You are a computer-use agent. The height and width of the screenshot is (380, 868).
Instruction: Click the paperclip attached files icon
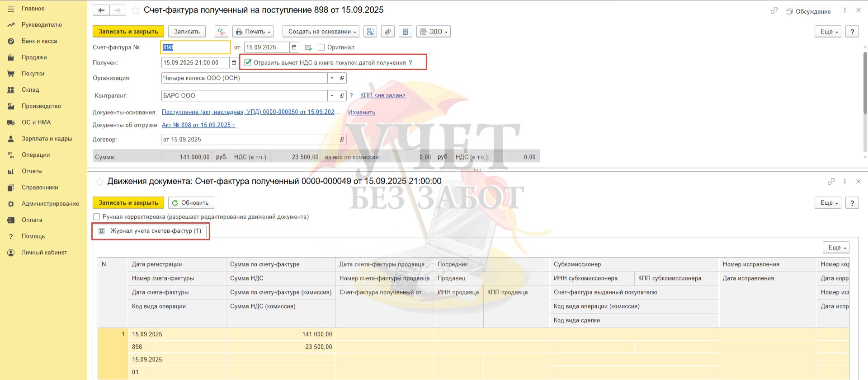387,32
